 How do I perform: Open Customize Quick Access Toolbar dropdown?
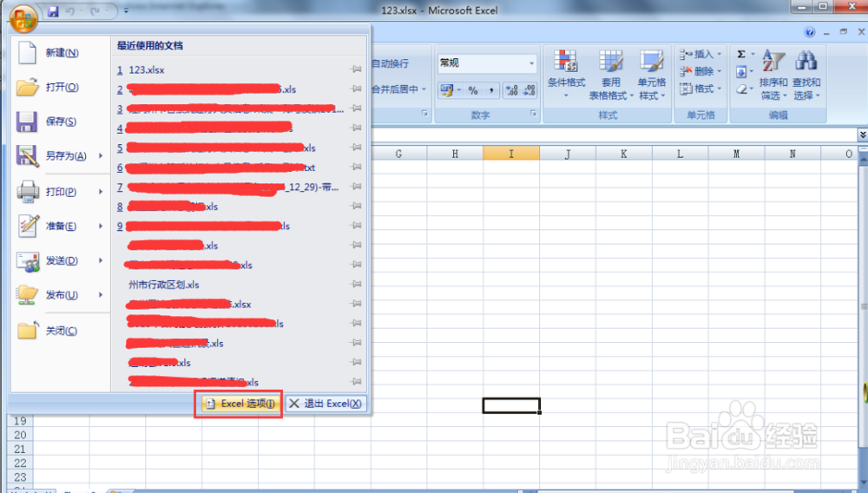pyautogui.click(x=126, y=11)
